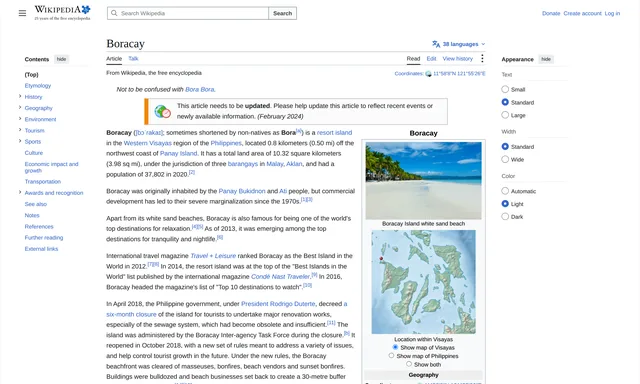Jump to See also section
This screenshot has width=640, height=384.
(x=36, y=204)
